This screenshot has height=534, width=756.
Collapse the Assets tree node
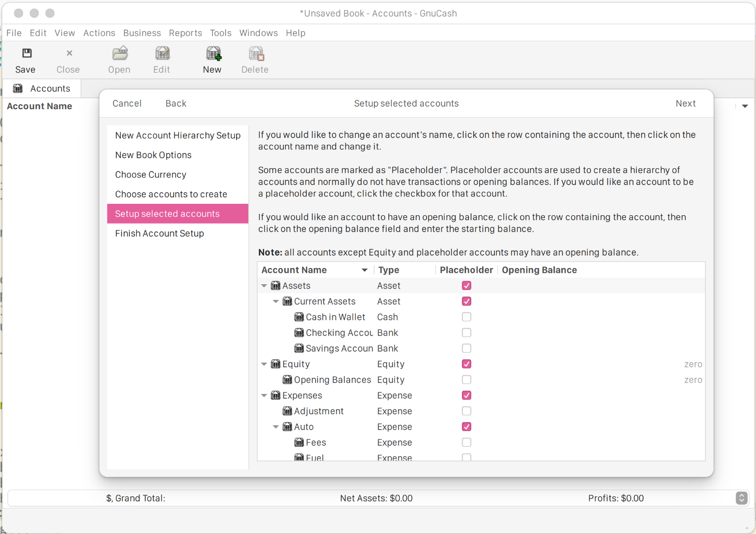(264, 286)
